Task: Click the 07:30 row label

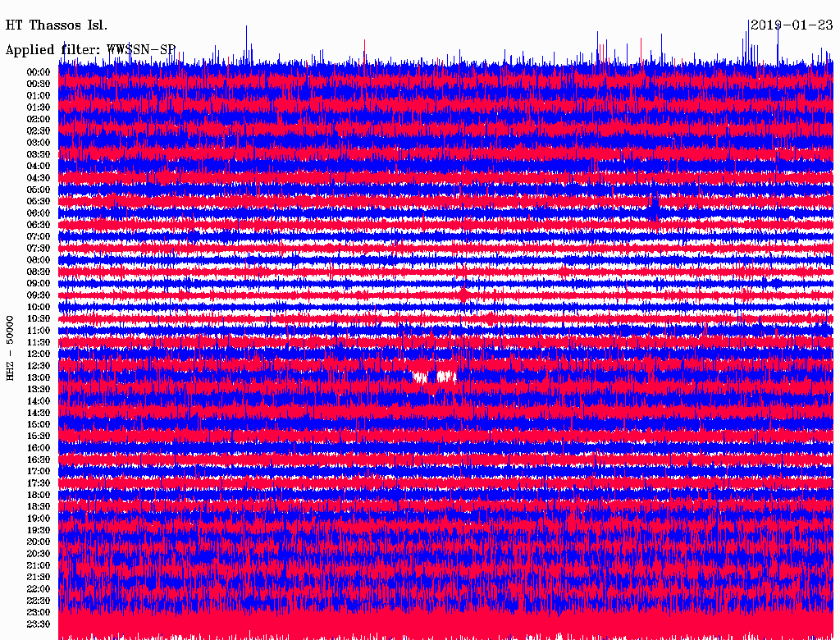Action: click(x=39, y=249)
